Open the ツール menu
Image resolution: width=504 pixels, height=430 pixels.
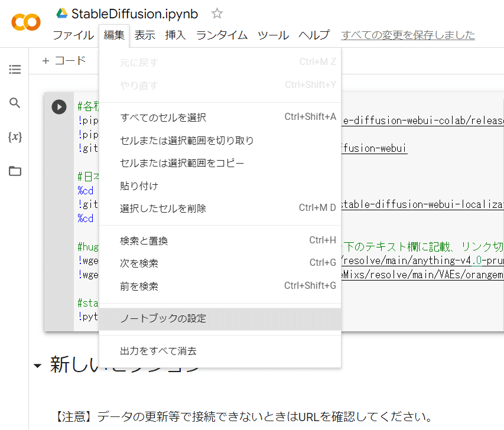(273, 35)
